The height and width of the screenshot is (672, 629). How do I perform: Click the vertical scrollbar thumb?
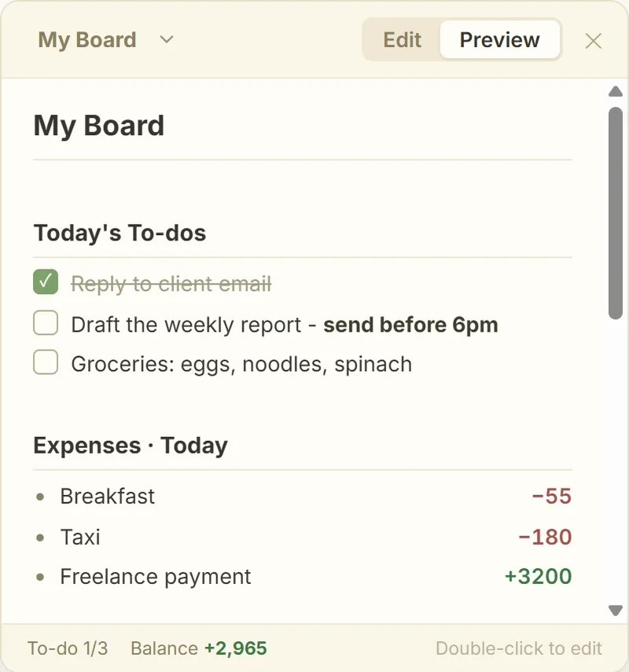tap(616, 213)
